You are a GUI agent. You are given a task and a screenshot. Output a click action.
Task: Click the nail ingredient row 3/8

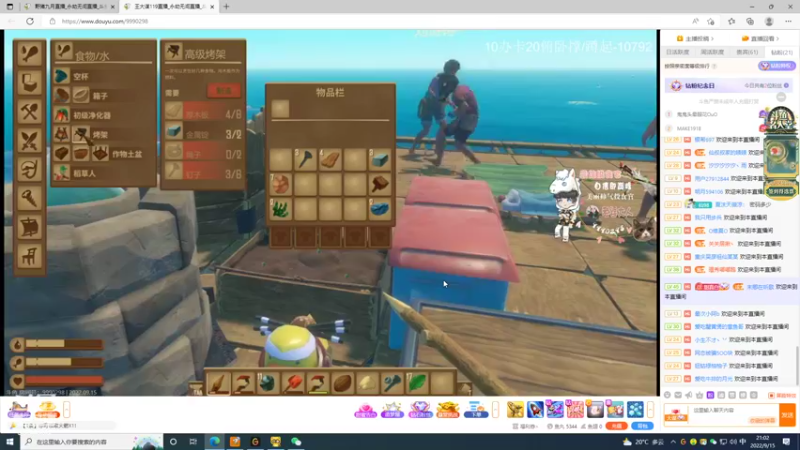click(x=203, y=174)
